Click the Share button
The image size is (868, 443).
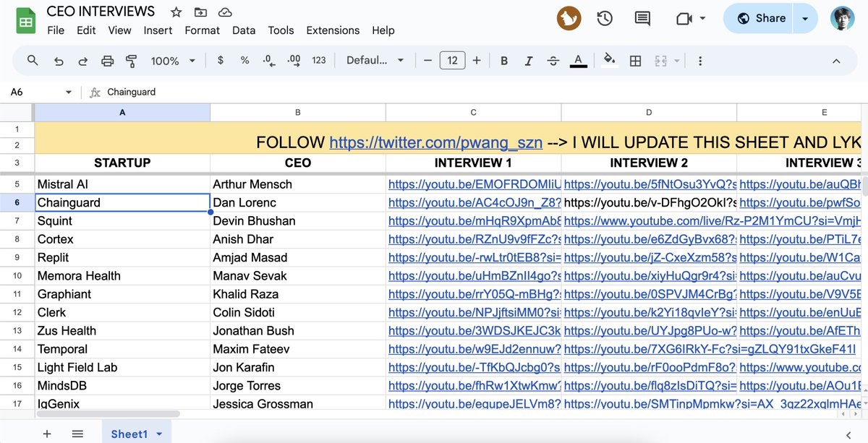[759, 19]
